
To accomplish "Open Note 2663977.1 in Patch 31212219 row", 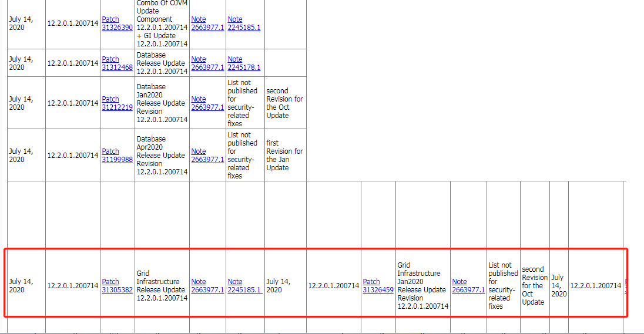I will [207, 103].
